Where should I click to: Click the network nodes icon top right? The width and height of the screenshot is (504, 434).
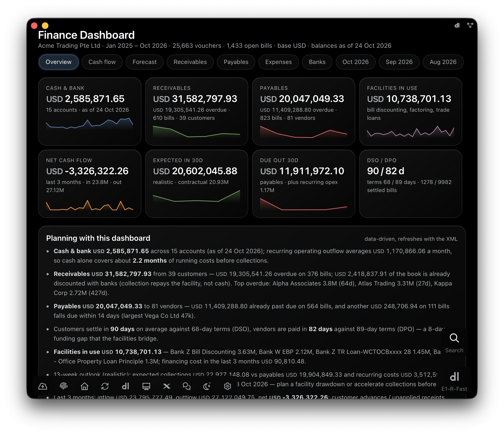[470, 25]
